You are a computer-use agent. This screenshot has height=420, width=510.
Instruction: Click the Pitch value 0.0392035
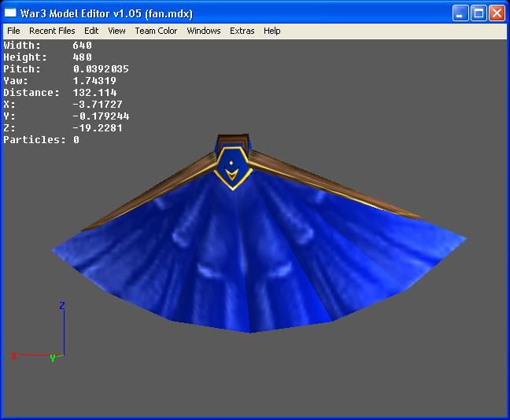(101, 69)
